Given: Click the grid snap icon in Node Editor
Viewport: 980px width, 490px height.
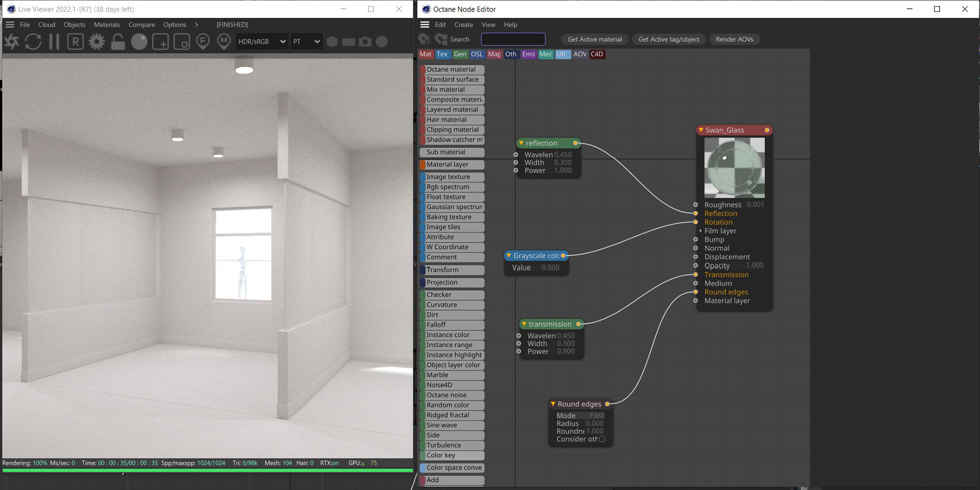Looking at the screenshot, I should [424, 39].
